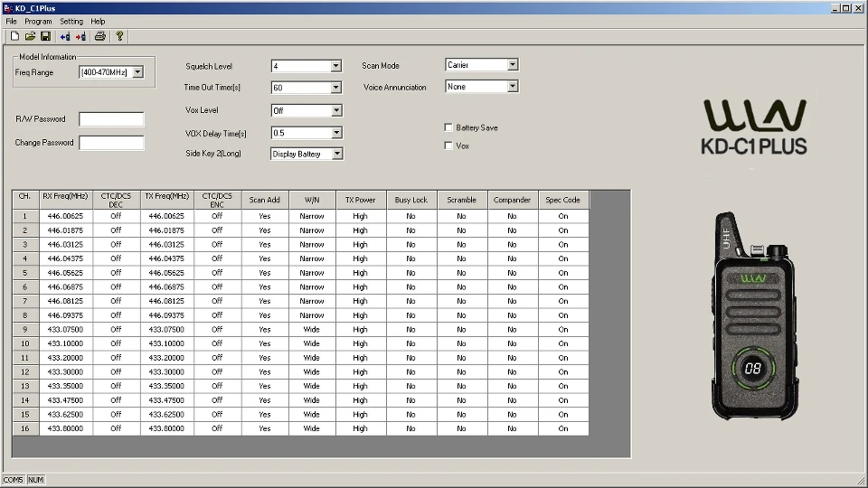Click the About question mark icon
The image size is (868, 488).
coord(119,36)
